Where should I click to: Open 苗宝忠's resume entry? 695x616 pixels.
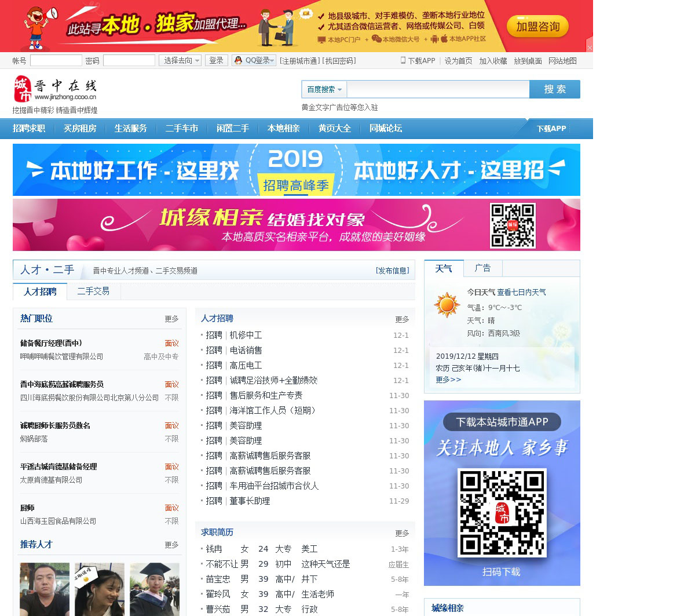(x=218, y=579)
